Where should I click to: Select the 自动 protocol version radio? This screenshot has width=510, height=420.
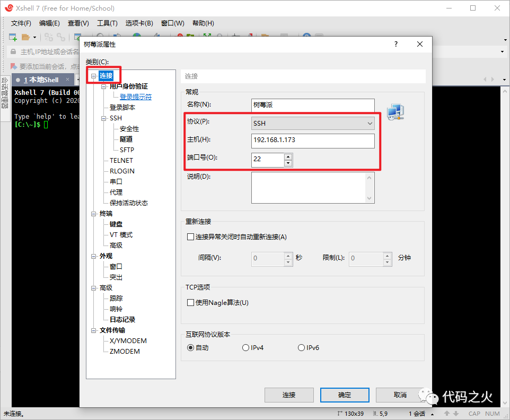191,348
